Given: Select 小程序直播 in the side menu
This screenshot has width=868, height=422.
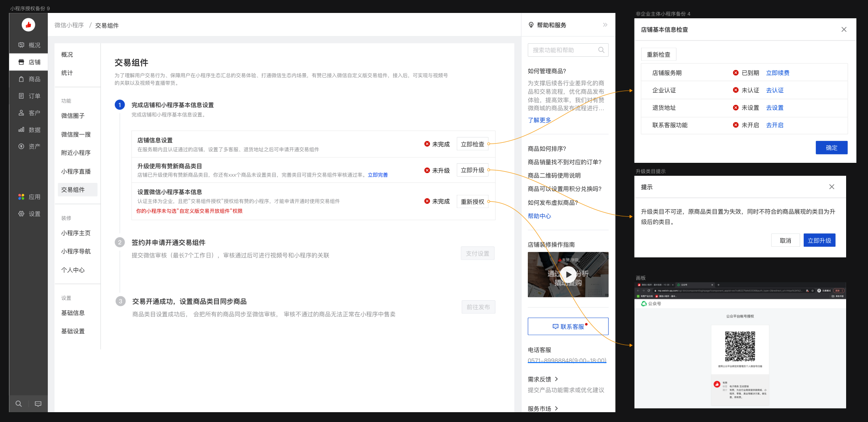Looking at the screenshot, I should (x=76, y=171).
